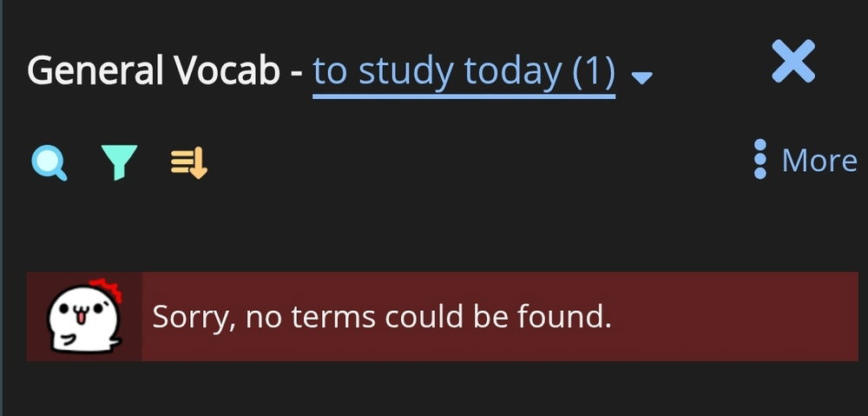Open the 'to study today (1)' link
This screenshot has height=416, width=868.
click(464, 71)
